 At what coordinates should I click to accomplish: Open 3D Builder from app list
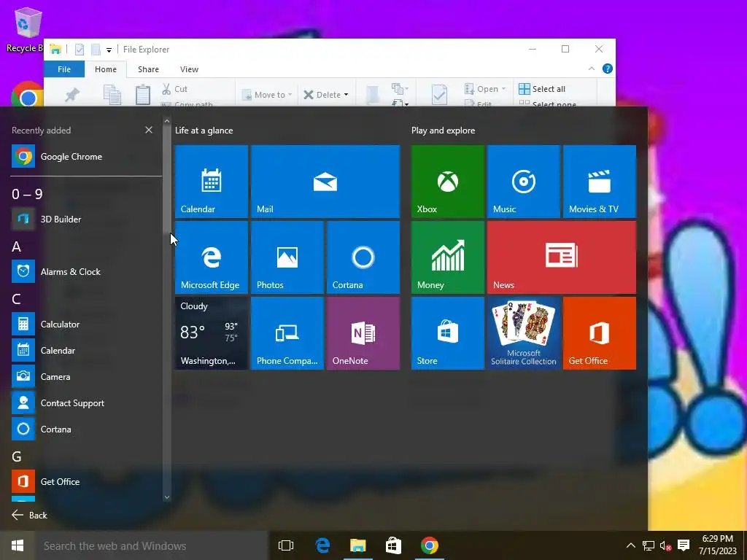coord(86,219)
